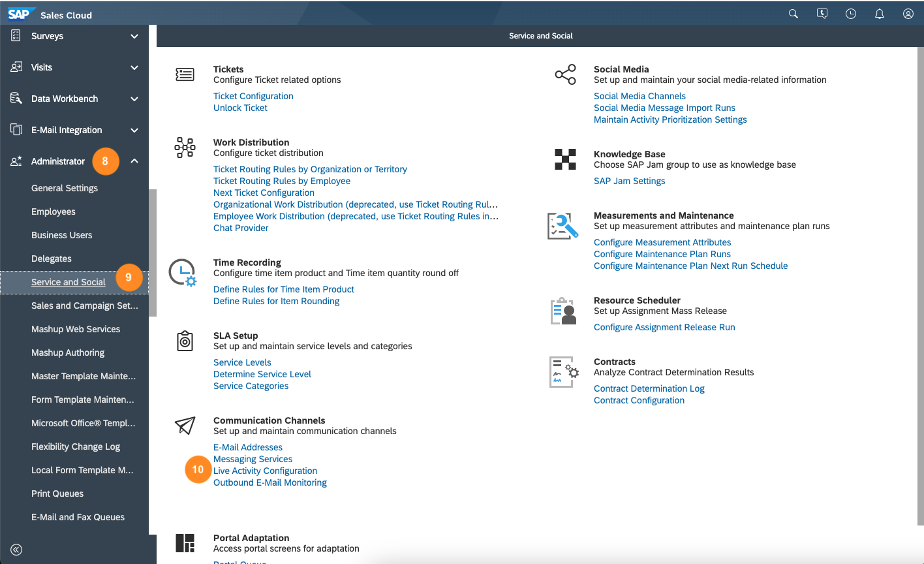
Task: Open the SAP Jam Settings link
Action: 630,181
